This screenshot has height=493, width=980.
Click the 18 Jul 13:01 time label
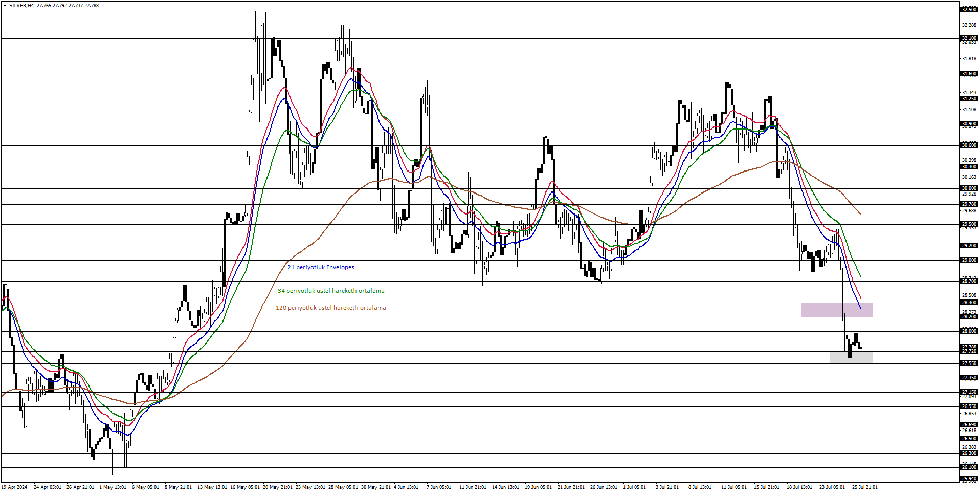point(799,487)
